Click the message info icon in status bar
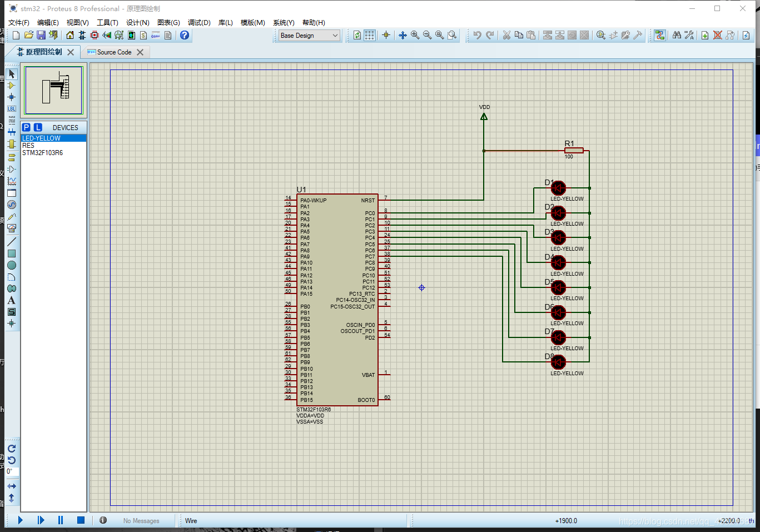Image resolution: width=760 pixels, height=532 pixels. [103, 520]
